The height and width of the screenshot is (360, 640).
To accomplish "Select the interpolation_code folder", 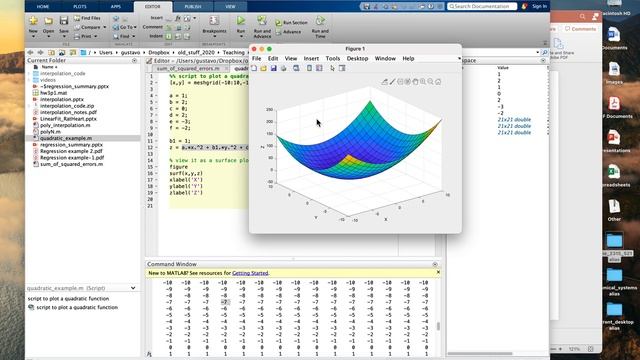I will [x=62, y=73].
